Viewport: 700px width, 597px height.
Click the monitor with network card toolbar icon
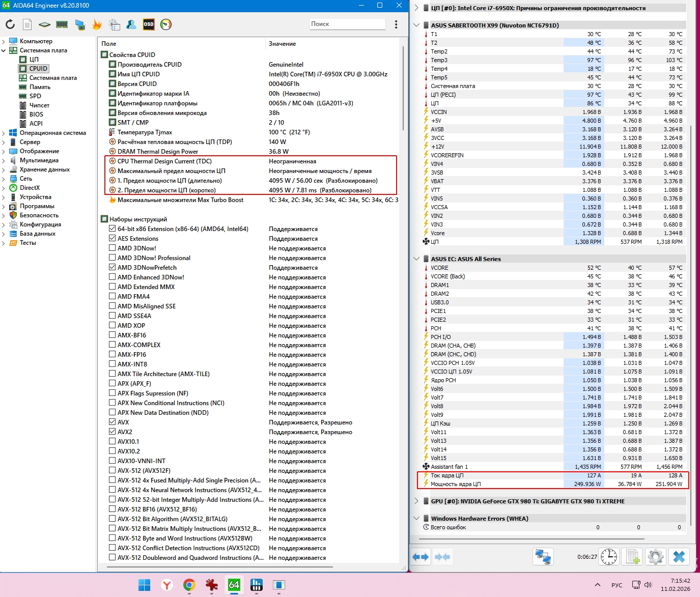pyautogui.click(x=79, y=24)
